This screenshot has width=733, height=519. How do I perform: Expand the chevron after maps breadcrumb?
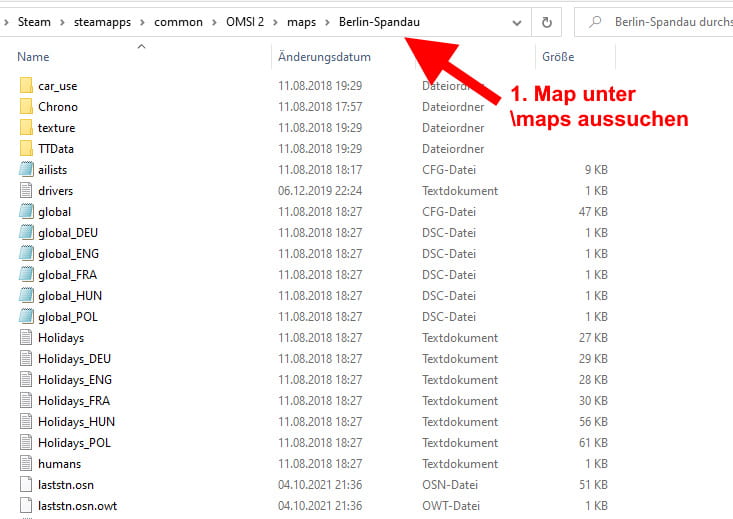click(x=329, y=22)
